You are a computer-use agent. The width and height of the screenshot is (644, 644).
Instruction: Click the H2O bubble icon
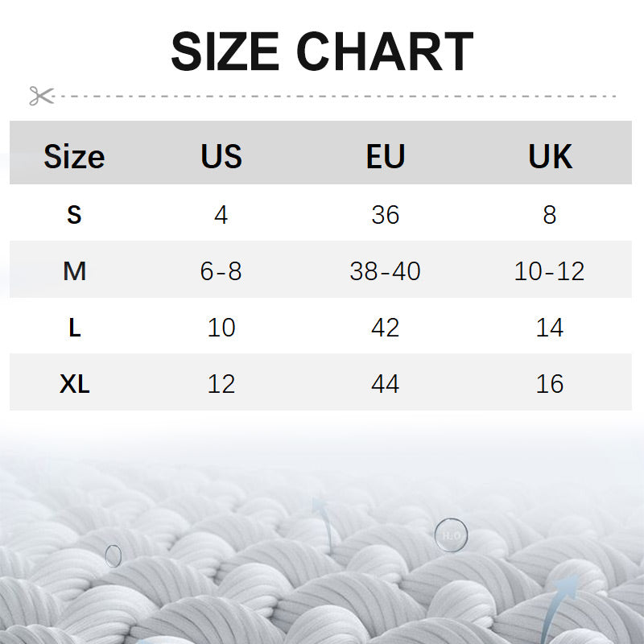(x=450, y=534)
